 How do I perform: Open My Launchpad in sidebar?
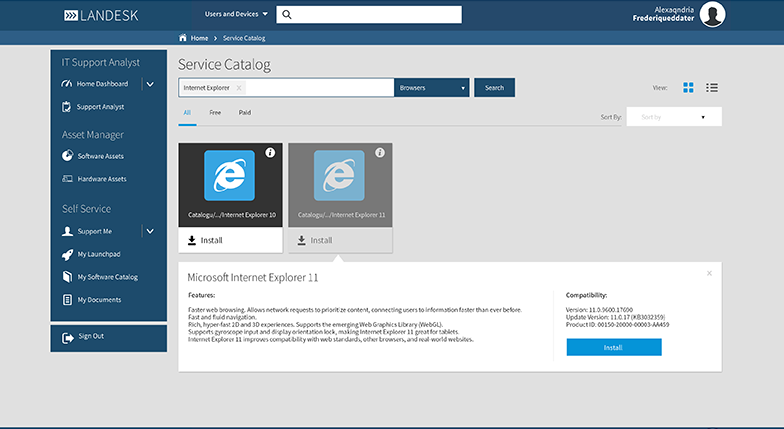[98, 254]
